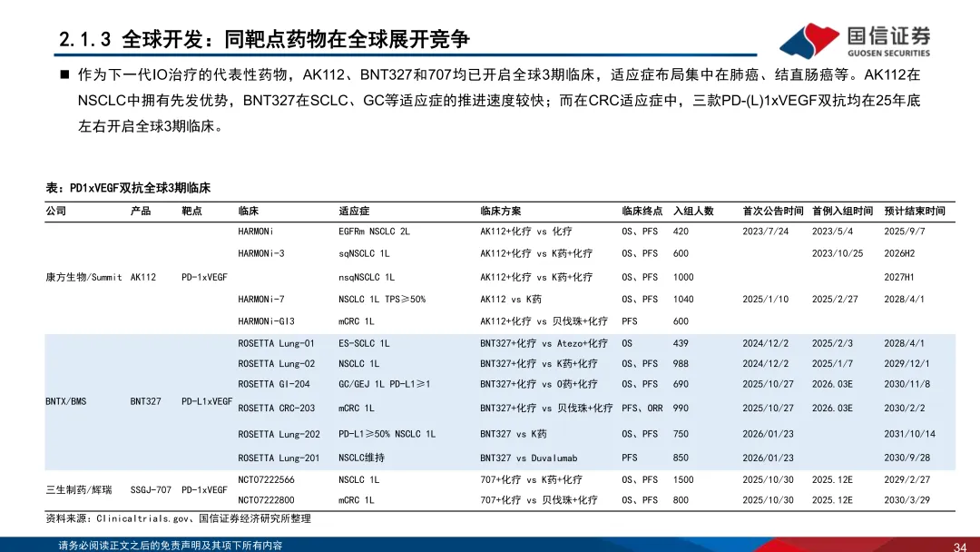Click trial ID 'NCT07222566'
Screen dimensions: 980x552
pos(266,479)
